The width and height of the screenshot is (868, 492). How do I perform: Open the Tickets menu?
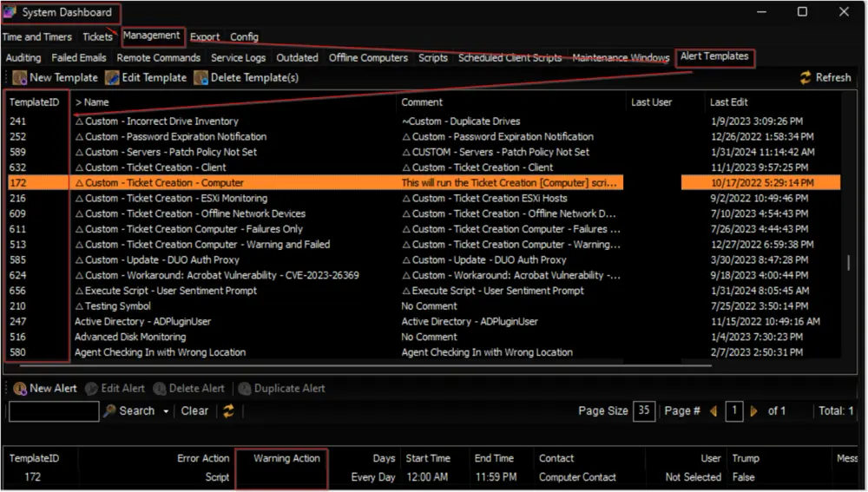click(x=97, y=37)
